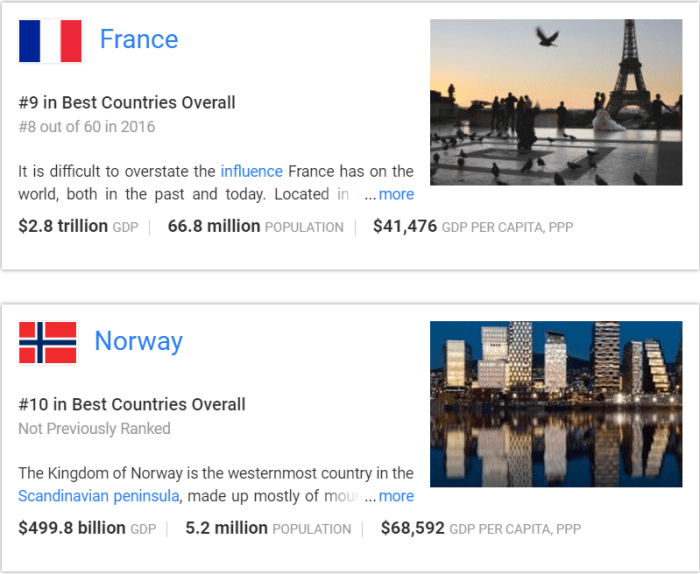This screenshot has width=700, height=574.
Task: Expand France description with 'more'
Action: point(396,194)
